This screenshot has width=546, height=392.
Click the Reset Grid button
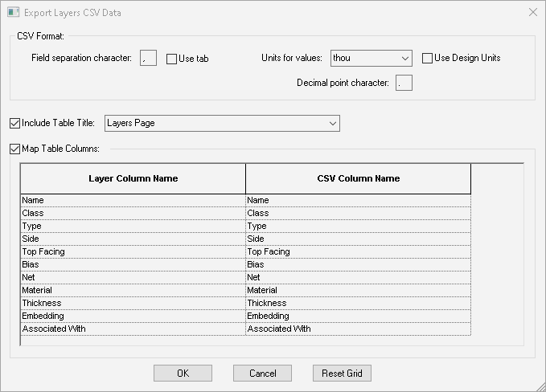tap(342, 373)
